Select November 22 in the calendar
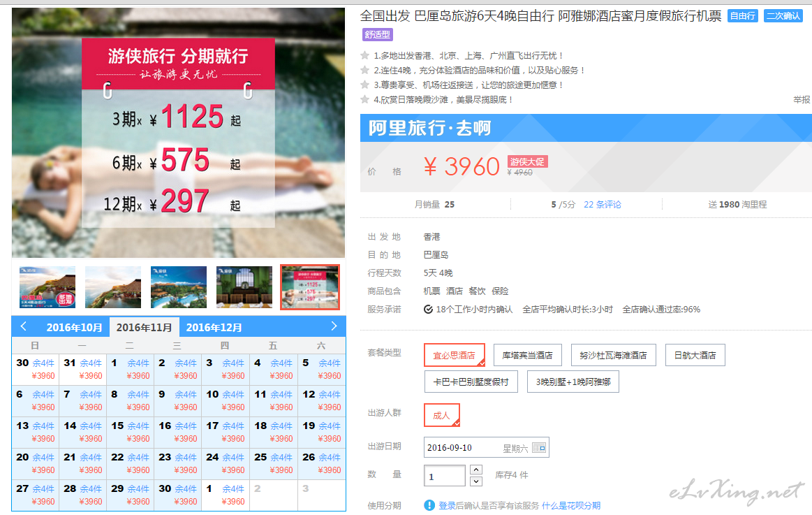Screen dimensions: 812x515 point(130,464)
